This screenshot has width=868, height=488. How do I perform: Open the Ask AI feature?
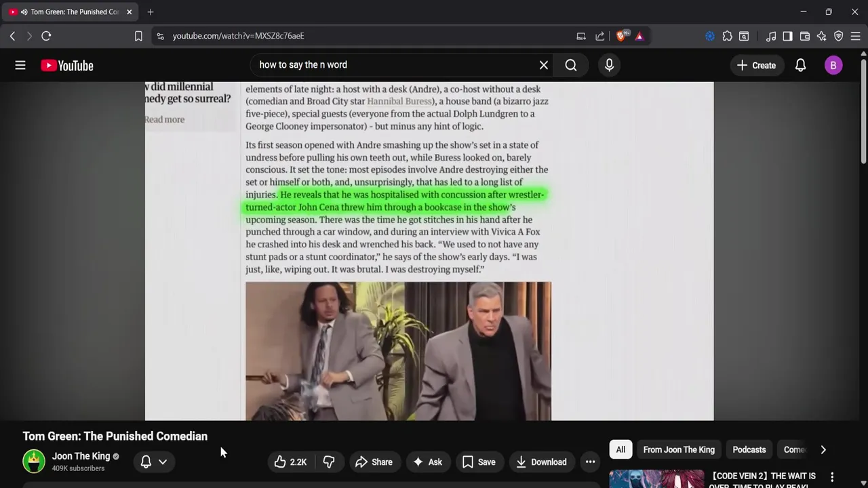(x=427, y=462)
